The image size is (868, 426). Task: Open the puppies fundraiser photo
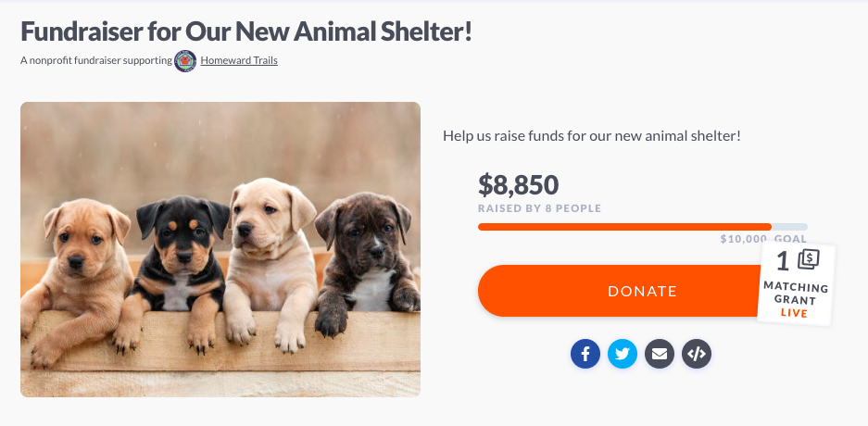220,249
